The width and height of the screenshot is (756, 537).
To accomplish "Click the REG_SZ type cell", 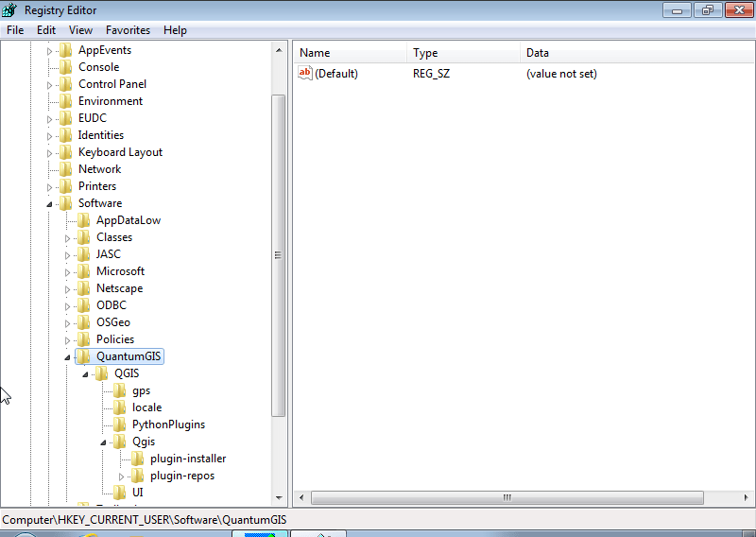I will tap(431, 74).
